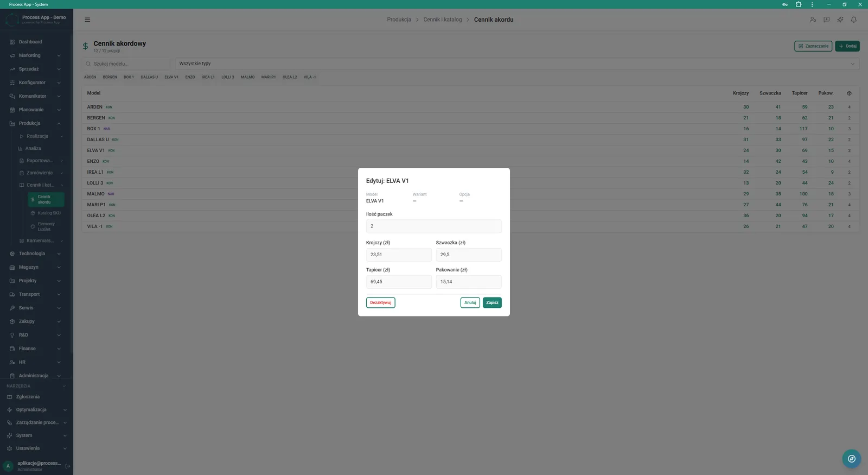
Task: Expand the Sprzedaż menu chevron
Action: click(x=59, y=69)
